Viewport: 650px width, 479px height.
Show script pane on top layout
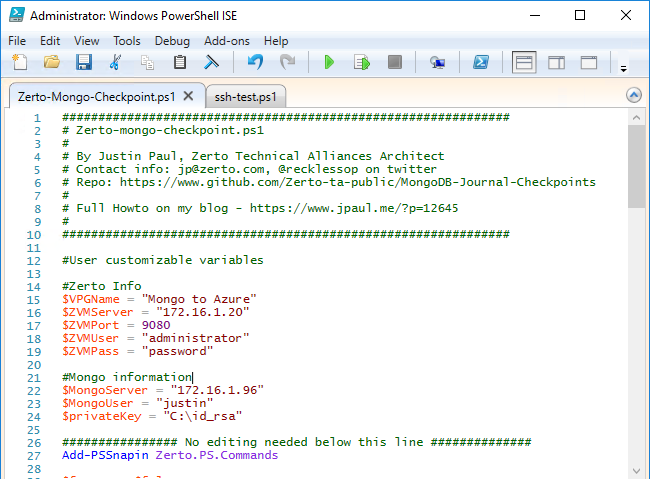coord(524,63)
